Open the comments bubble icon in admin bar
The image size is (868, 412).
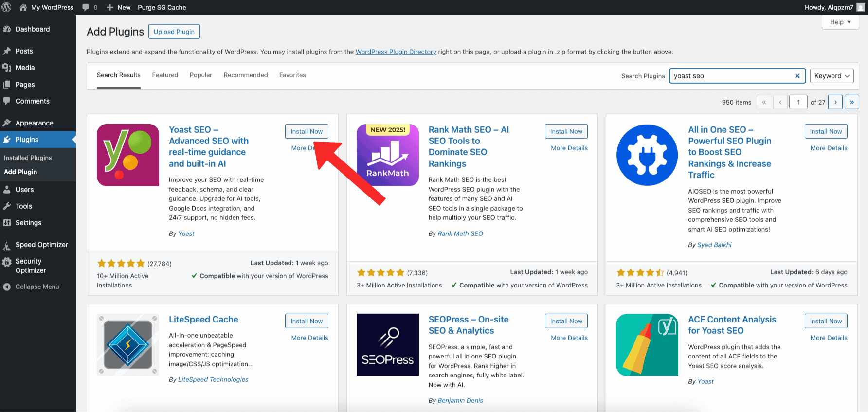click(x=86, y=7)
